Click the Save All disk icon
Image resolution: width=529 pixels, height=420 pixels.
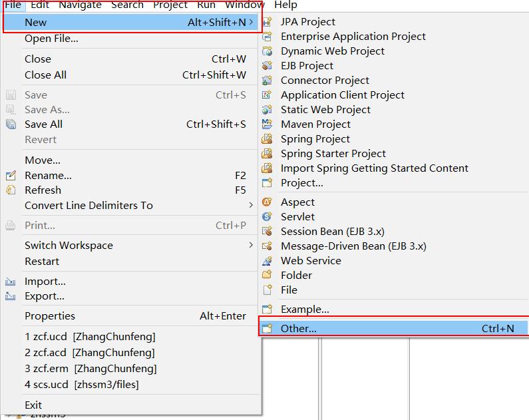click(11, 124)
